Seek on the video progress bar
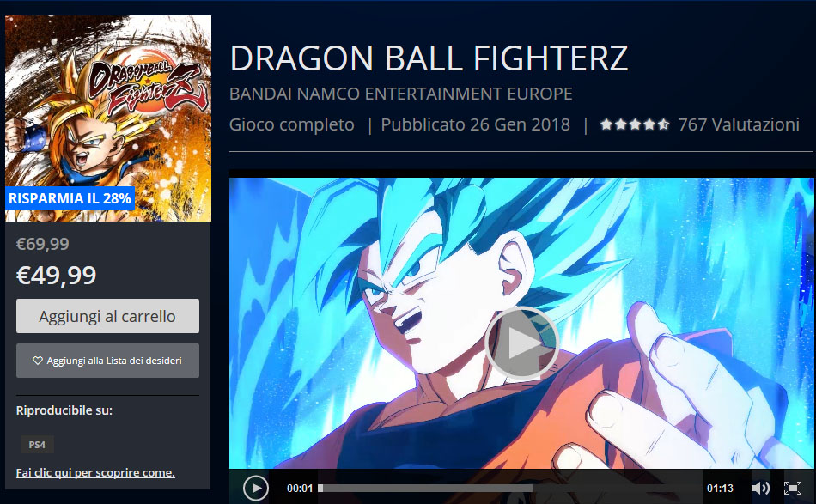The width and height of the screenshot is (816, 504). pyautogui.click(x=510, y=488)
